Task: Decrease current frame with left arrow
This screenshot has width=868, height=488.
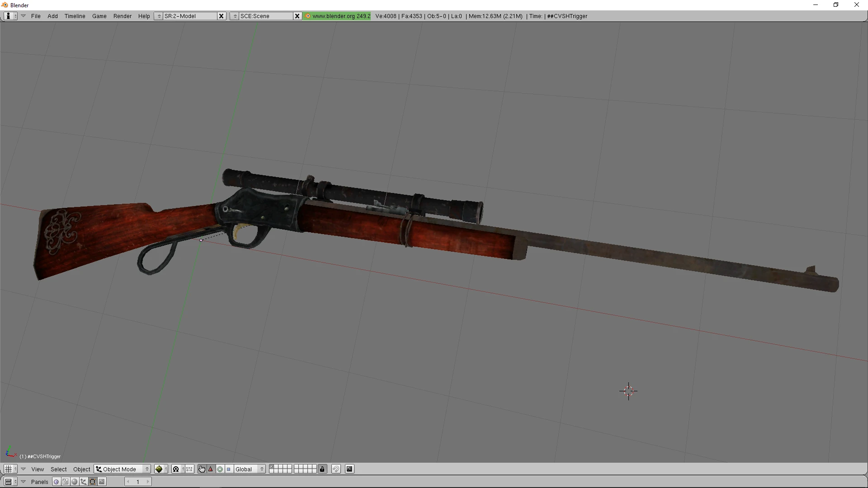Action: pyautogui.click(x=128, y=482)
